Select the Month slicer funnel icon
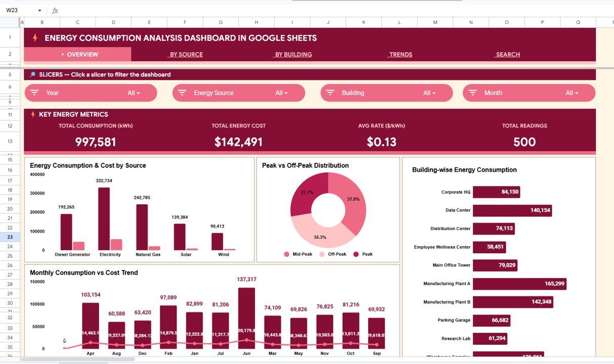Screen dimensions: 614x364 tap(472, 93)
